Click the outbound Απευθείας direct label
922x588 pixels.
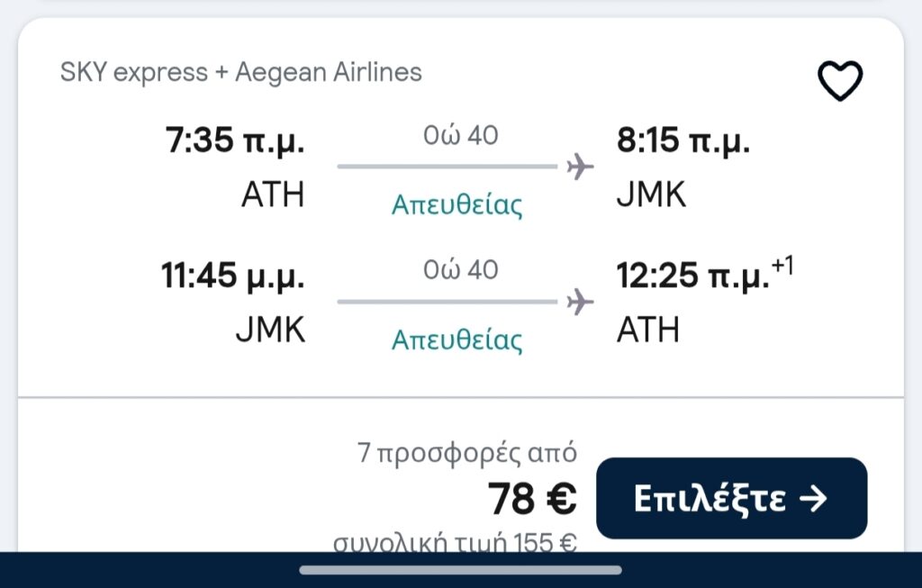pyautogui.click(x=456, y=205)
